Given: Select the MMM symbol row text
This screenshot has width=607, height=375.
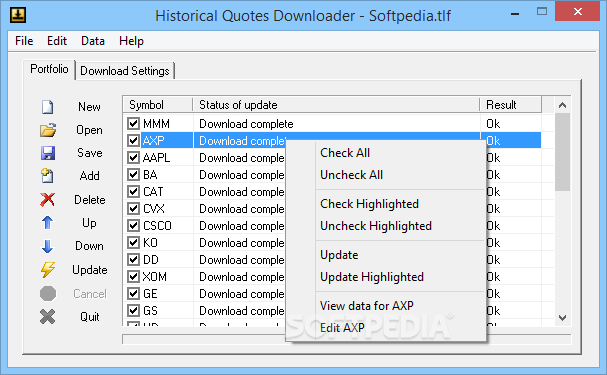Looking at the screenshot, I should click(x=156, y=124).
